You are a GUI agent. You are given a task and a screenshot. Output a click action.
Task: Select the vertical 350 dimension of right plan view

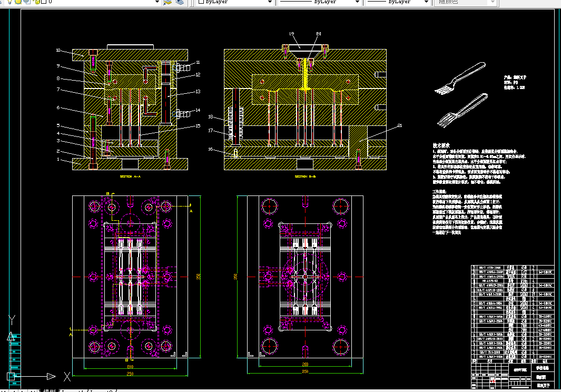[x=235, y=277]
